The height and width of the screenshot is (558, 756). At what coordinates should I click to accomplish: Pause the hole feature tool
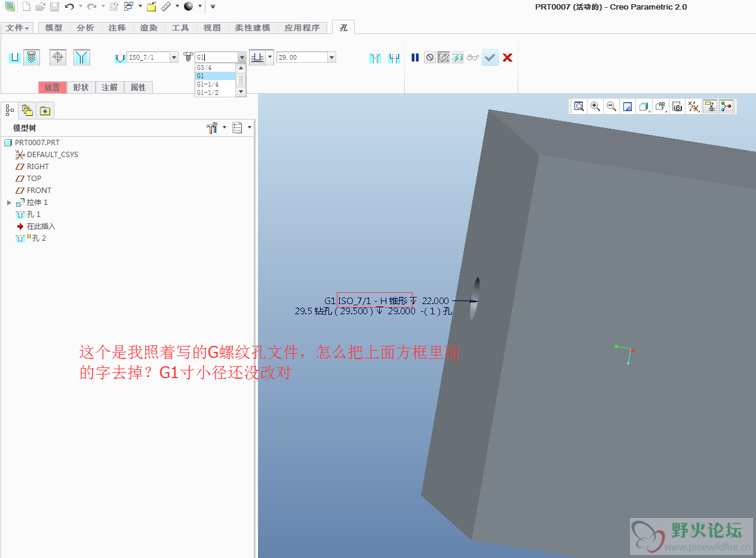415,57
